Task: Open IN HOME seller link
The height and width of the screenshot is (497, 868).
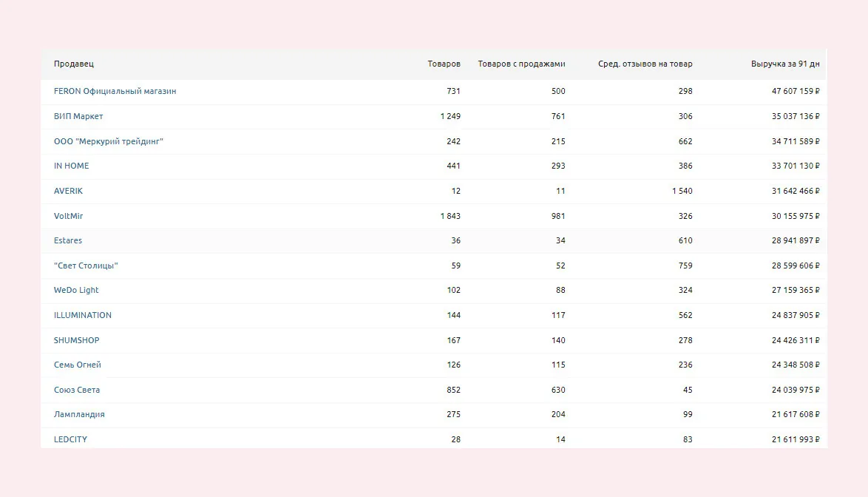Action: (x=71, y=166)
